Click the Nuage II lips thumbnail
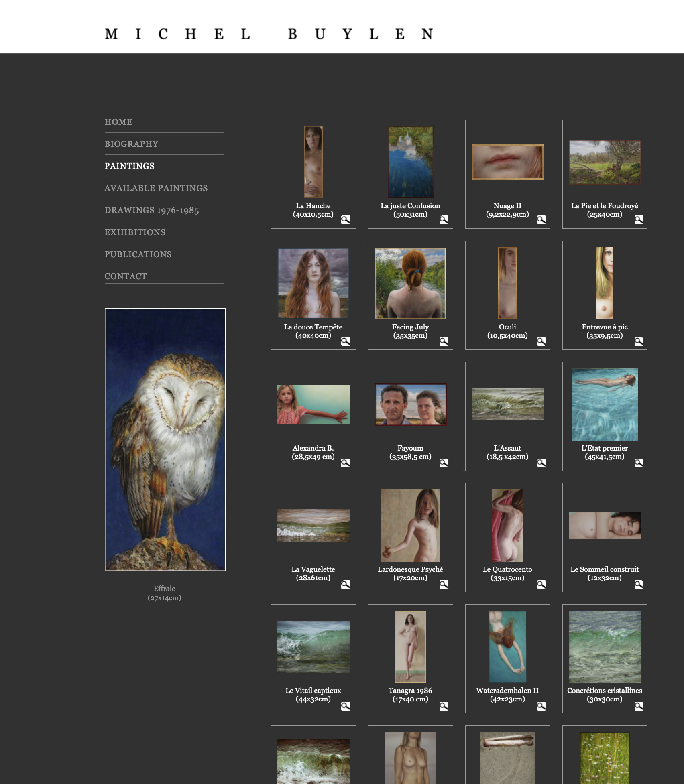Screen dimensions: 684x784 [508, 162]
